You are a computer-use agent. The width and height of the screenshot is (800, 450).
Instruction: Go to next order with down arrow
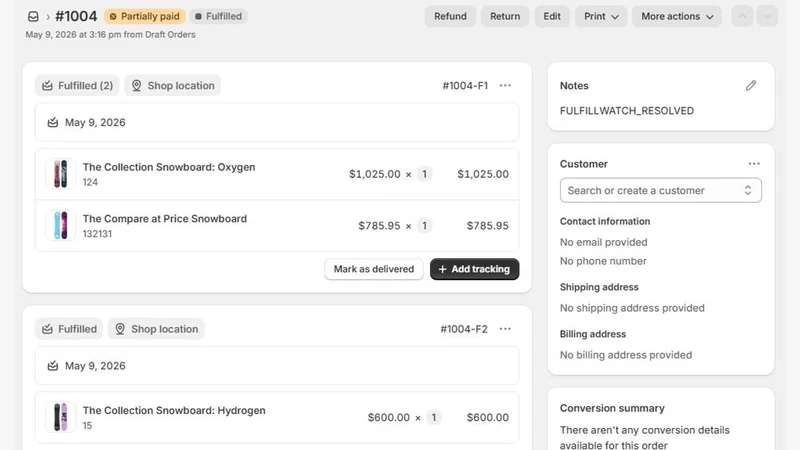(x=767, y=16)
